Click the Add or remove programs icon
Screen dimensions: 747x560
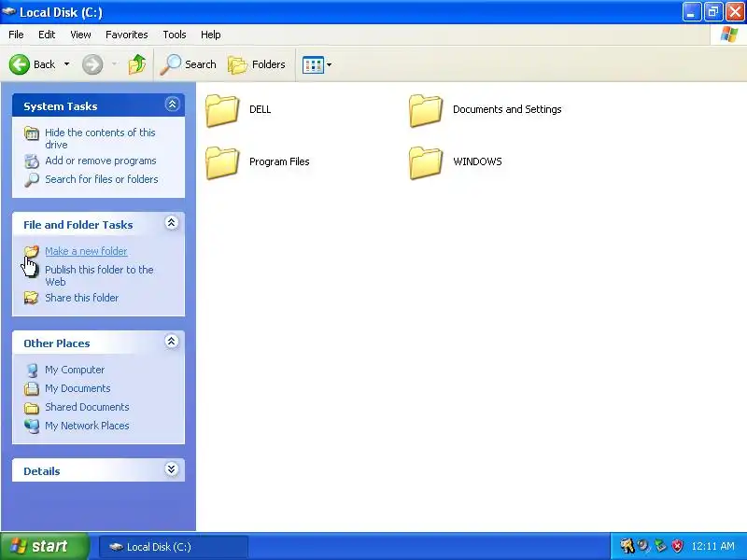[32, 161]
